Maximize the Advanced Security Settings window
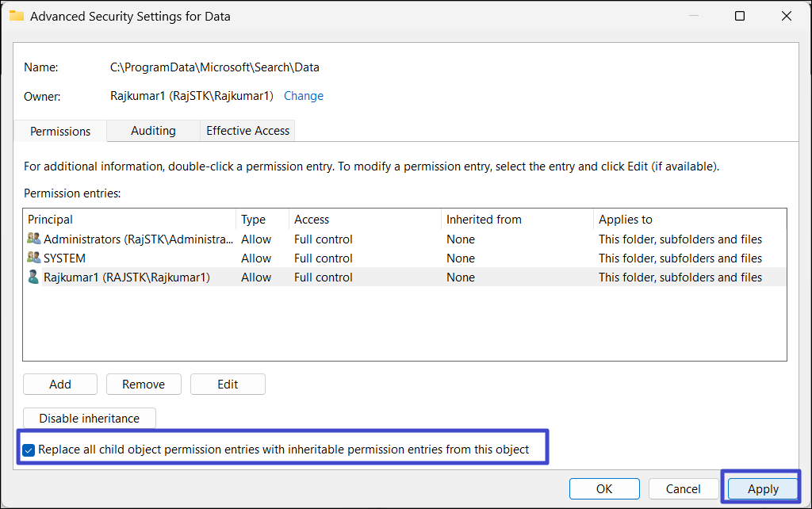The width and height of the screenshot is (812, 509). pos(740,16)
